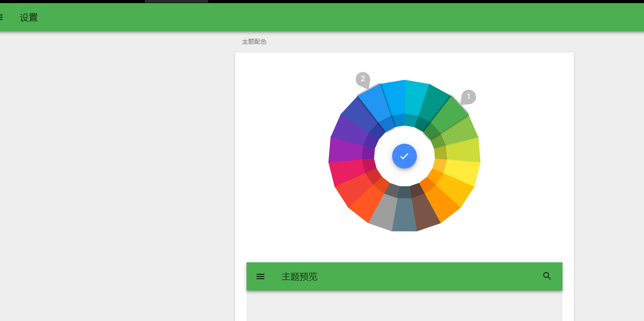The width and height of the screenshot is (644, 321).
Task: Confirm colors with the blue checkmark button
Action: (404, 156)
